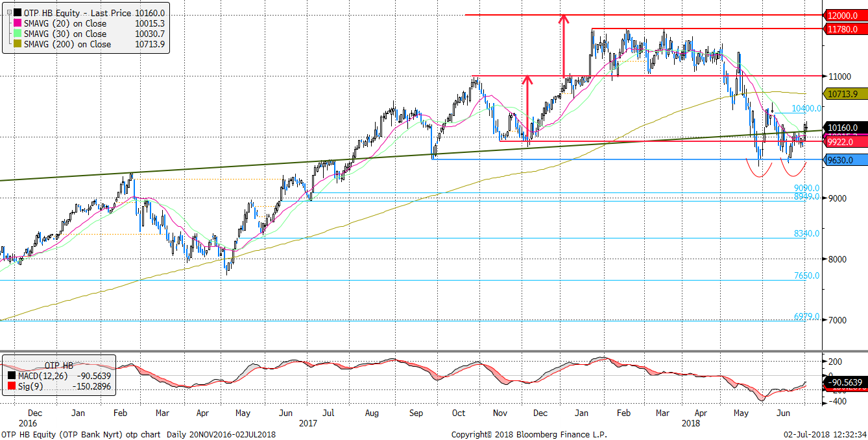Click the red Sig(9) legend swatch

tap(10, 386)
